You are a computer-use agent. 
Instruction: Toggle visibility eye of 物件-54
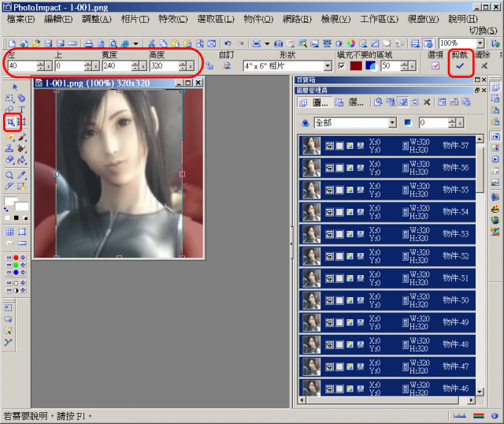(x=329, y=212)
